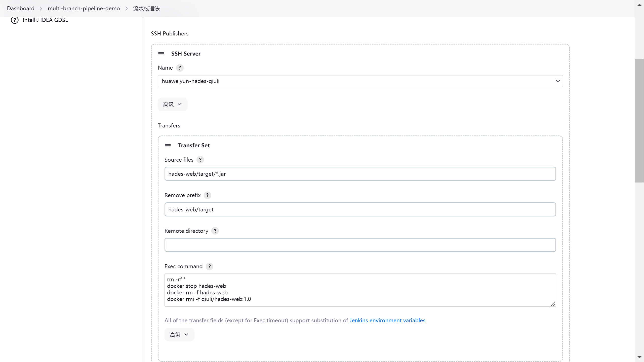Click in the Source files input field

360,174
